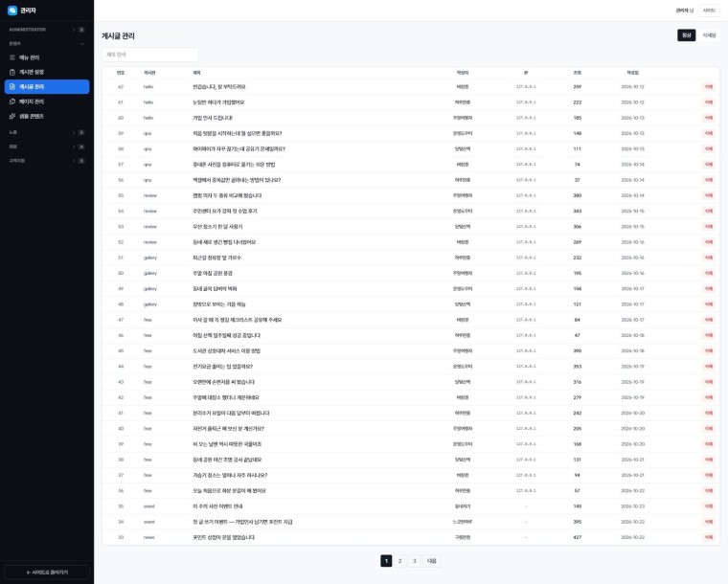Open the title of post 51
Viewport: 728px width, 584px height.
[216, 258]
